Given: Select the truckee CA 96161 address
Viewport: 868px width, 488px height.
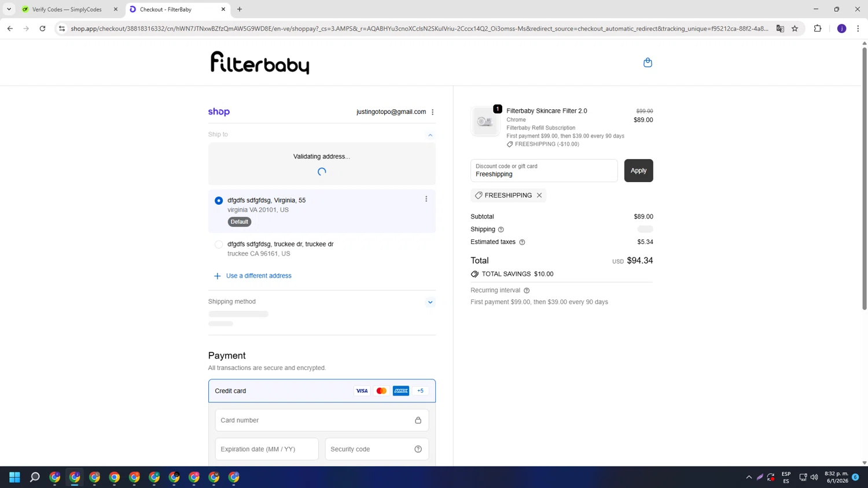Looking at the screenshot, I should click(x=219, y=245).
